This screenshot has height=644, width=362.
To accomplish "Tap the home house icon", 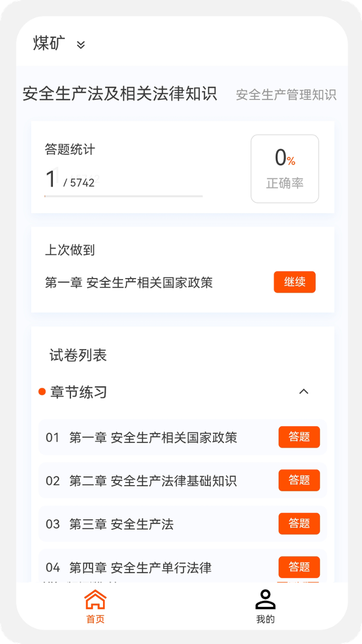I will 95,600.
